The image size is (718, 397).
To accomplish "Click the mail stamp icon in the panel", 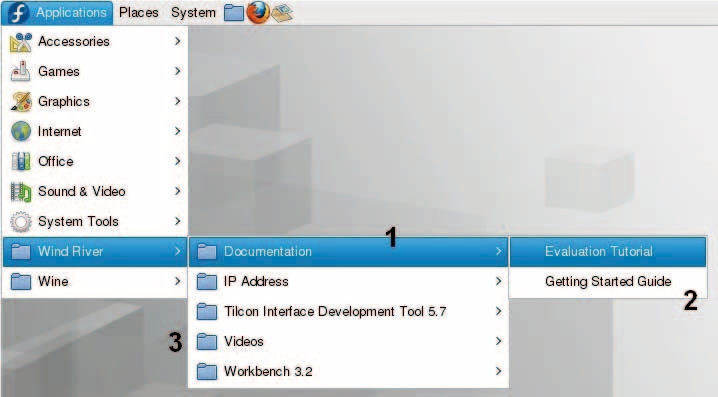I will pyautogui.click(x=282, y=13).
